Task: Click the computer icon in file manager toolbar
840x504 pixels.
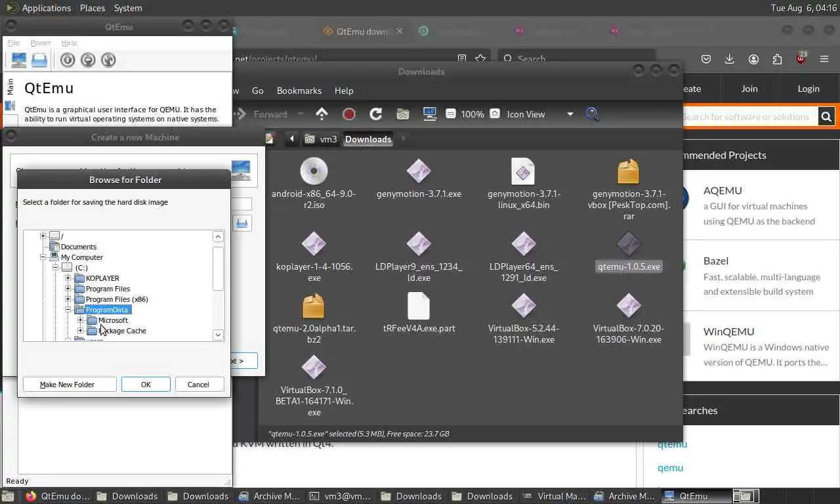Action: point(430,114)
